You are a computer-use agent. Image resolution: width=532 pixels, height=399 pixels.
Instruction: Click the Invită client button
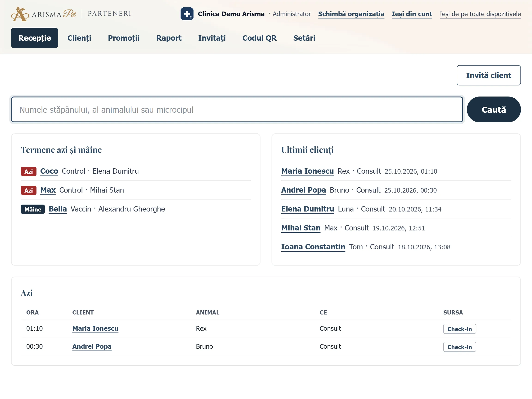coord(488,75)
